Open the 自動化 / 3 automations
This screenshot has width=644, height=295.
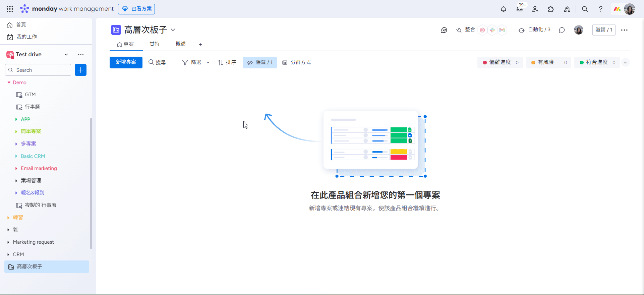[x=534, y=30]
